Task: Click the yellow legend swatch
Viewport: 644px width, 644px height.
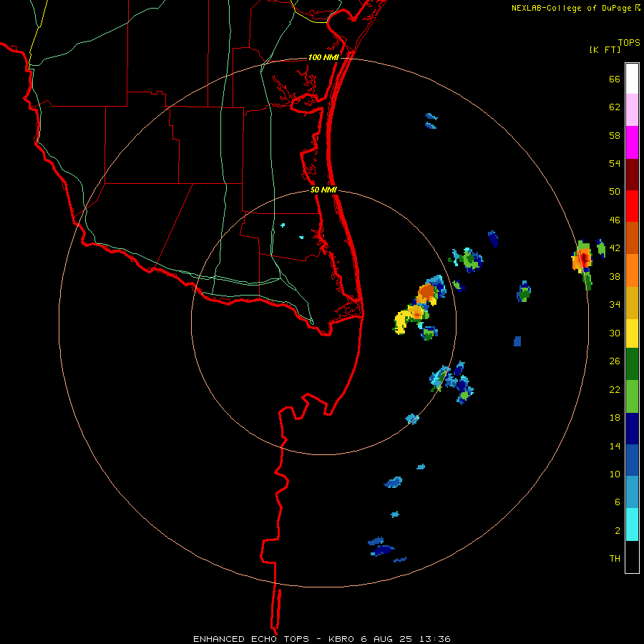Action: [x=632, y=333]
